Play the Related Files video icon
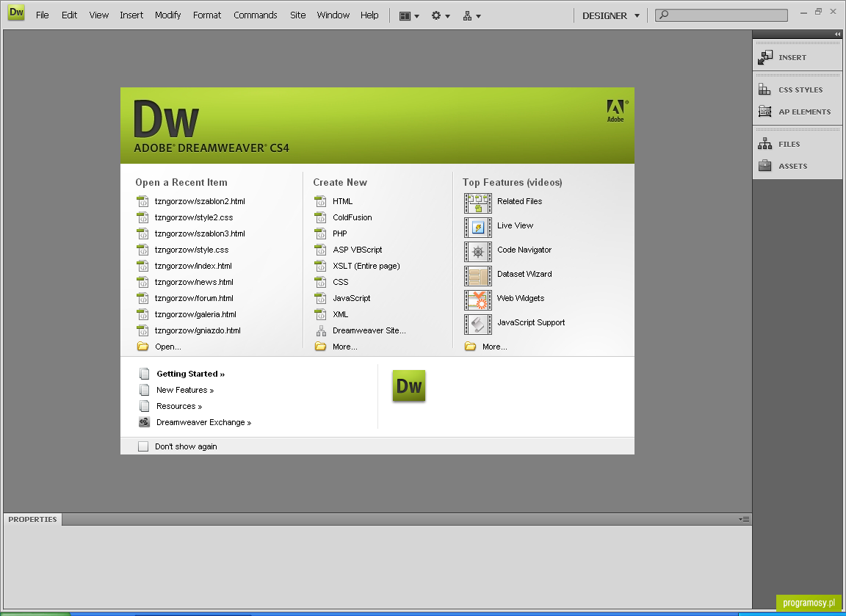The height and width of the screenshot is (616, 846). click(x=478, y=203)
